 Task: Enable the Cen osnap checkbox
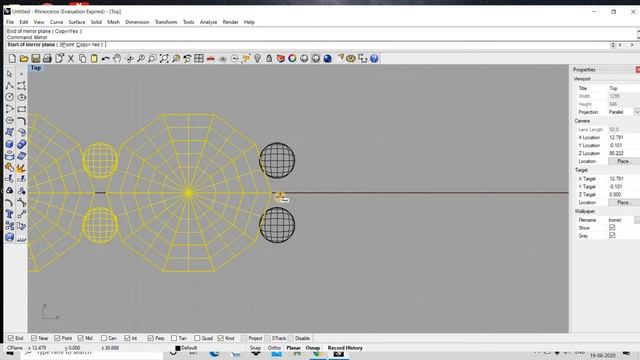104,338
